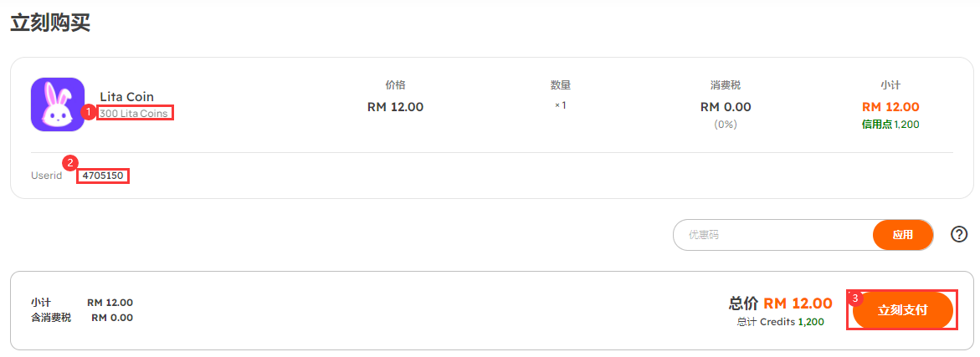This screenshot has width=980, height=357.
Task: Click the 立刻支付 pay now button
Action: [902, 310]
